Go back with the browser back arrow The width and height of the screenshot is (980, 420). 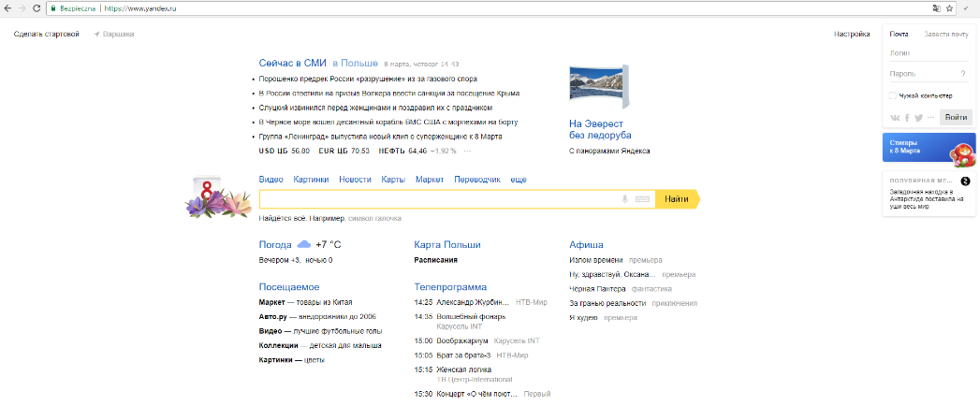[x=8, y=8]
